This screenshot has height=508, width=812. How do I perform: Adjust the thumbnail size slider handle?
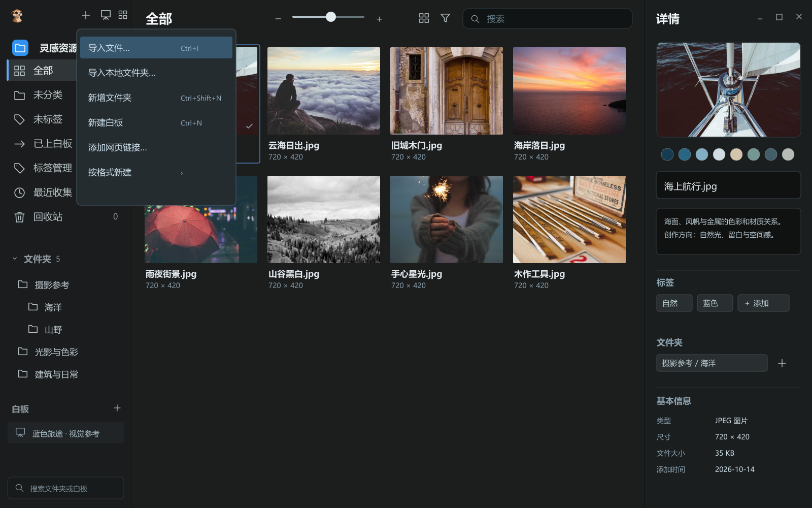coord(331,17)
